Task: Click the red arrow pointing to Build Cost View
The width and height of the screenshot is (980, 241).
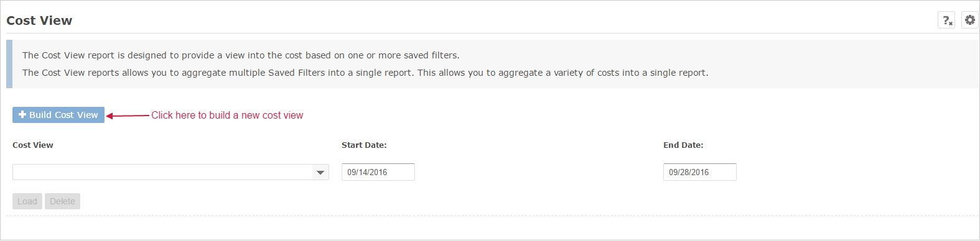Action: [x=128, y=116]
